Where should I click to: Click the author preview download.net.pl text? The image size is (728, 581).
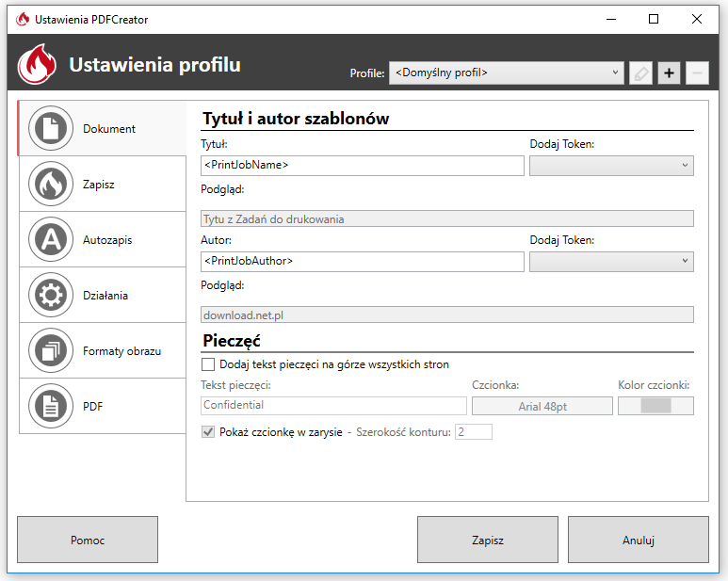pos(243,315)
